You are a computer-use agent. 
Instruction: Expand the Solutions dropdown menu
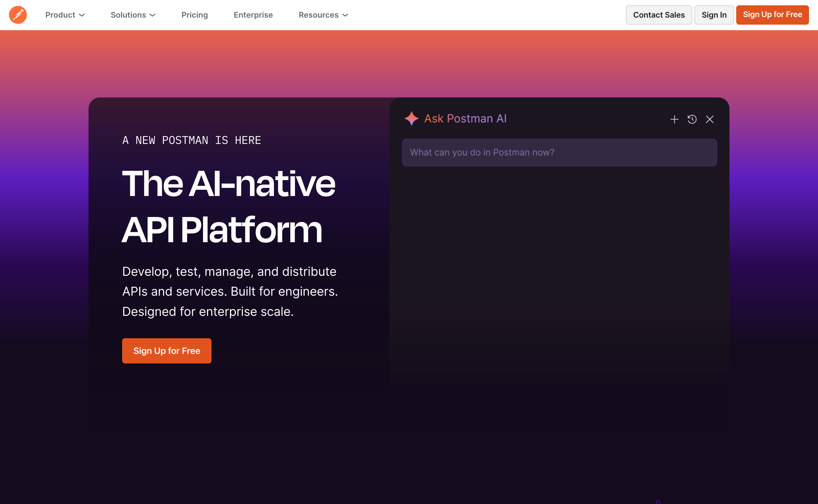133,15
